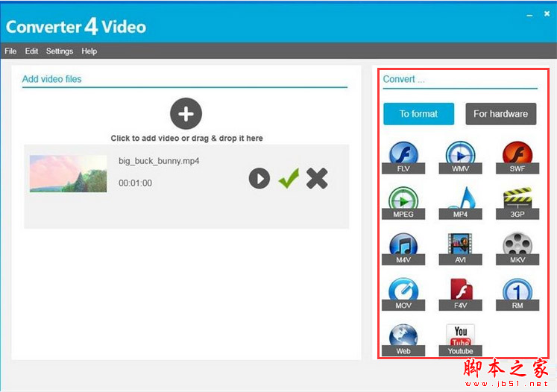
Task: Click the 00:01:00 duration text
Action: point(136,183)
